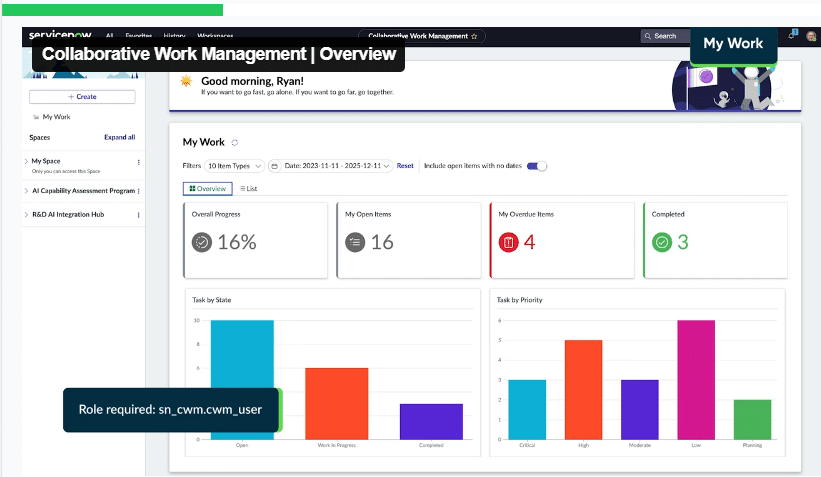Image resolution: width=821 pixels, height=477 pixels.
Task: Click the favorite star beside Collaborative Work Management
Action: tap(474, 36)
